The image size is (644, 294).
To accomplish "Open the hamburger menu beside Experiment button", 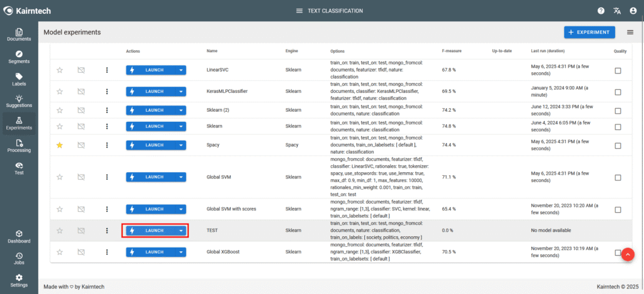I will click(x=630, y=32).
